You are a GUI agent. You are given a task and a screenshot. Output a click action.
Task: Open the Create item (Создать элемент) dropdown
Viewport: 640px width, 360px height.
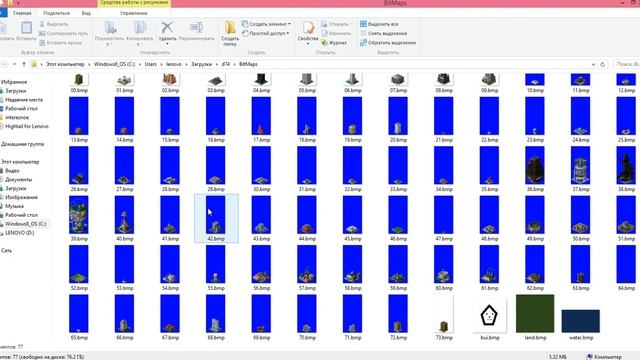pos(266,24)
